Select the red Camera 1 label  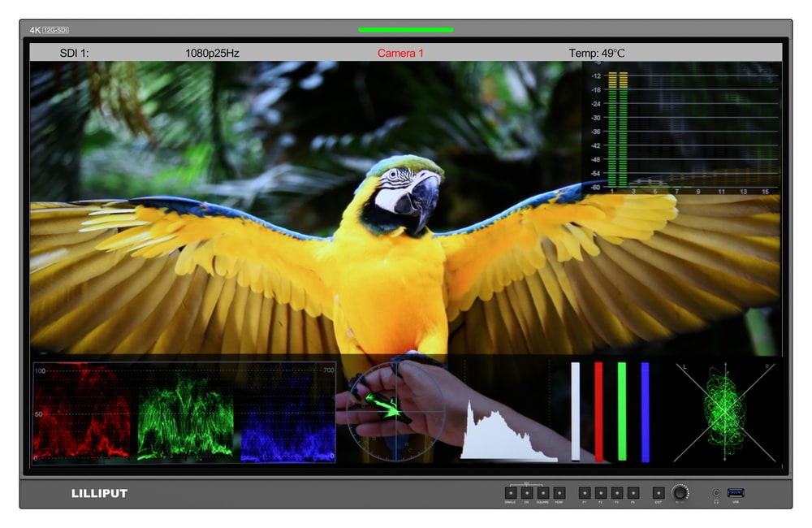click(x=400, y=53)
